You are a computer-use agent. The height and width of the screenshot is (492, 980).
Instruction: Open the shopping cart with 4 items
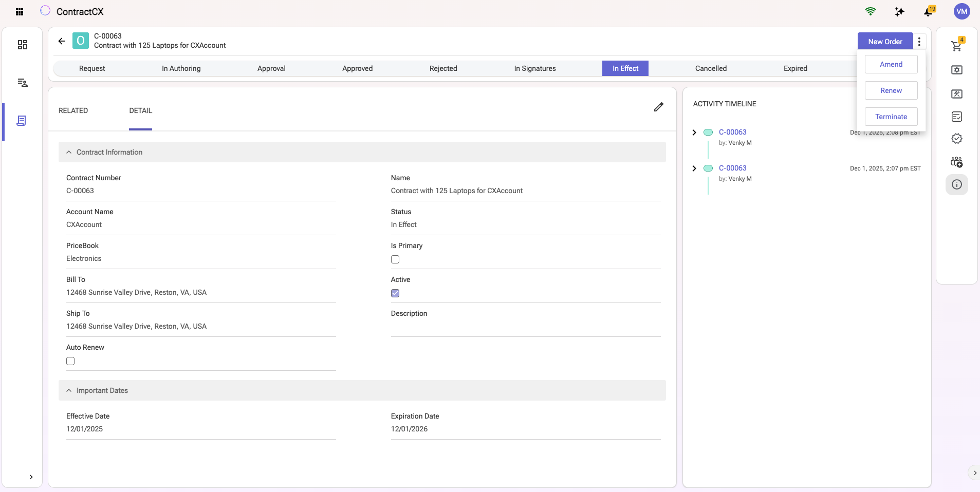[956, 45]
